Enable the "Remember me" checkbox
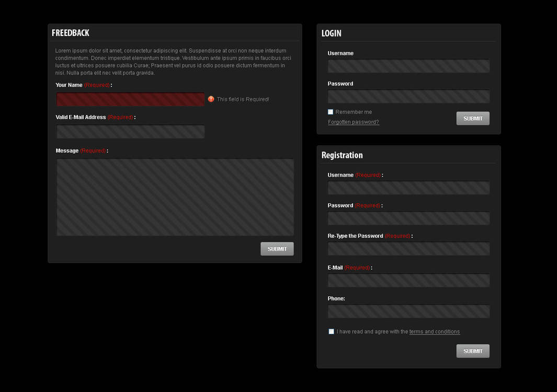 point(331,111)
